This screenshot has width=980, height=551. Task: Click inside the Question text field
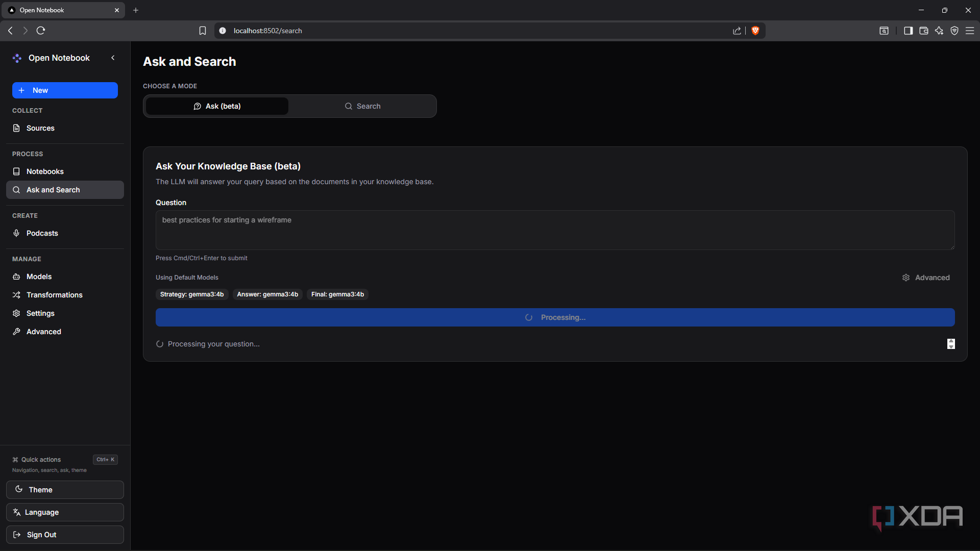[555, 230]
